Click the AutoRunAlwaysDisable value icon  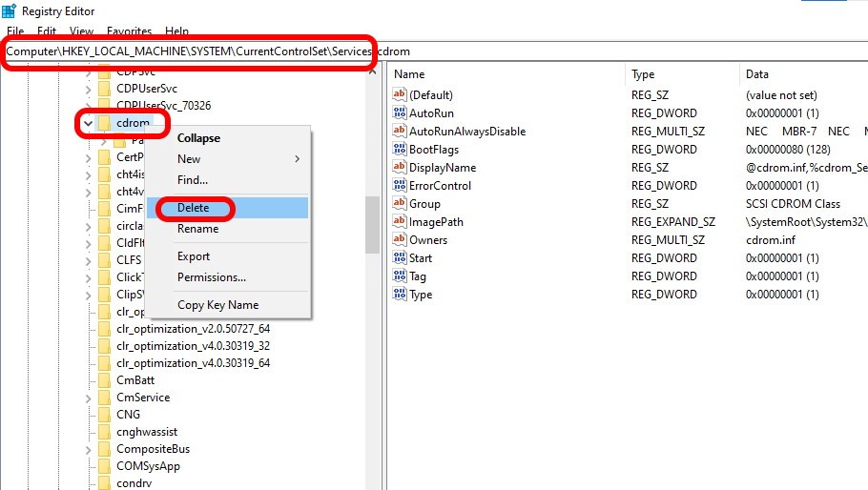[x=399, y=131]
